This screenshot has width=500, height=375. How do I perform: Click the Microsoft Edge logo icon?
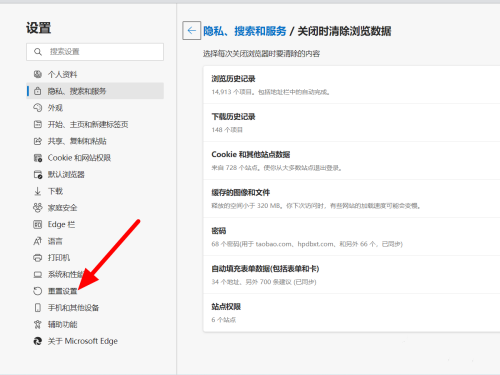pos(38,341)
